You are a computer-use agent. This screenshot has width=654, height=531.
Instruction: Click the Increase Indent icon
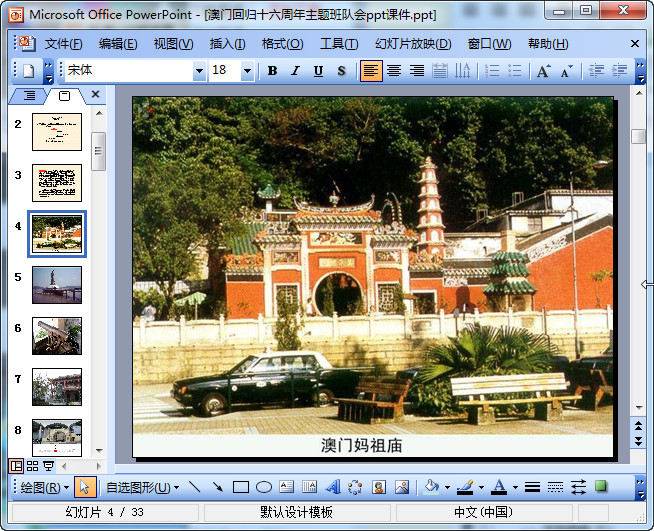[x=619, y=71]
